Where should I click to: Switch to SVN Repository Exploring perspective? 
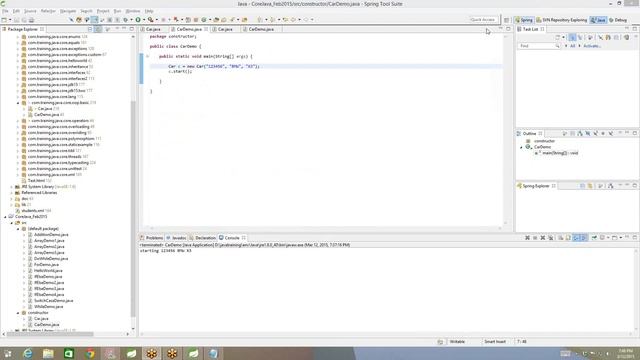[x=561, y=20]
